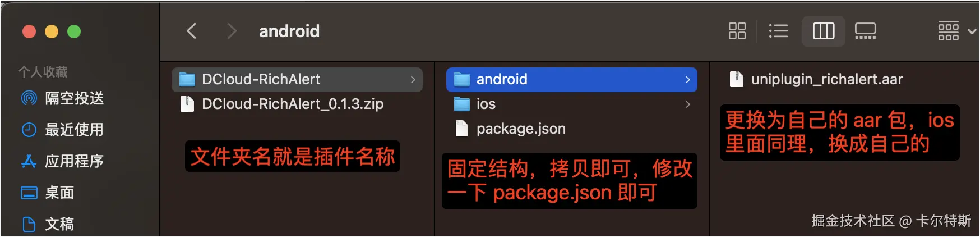Select DCloud-RichAlert_0.1.3.zip file
Viewport: 980px width, 237px height.
click(x=297, y=104)
